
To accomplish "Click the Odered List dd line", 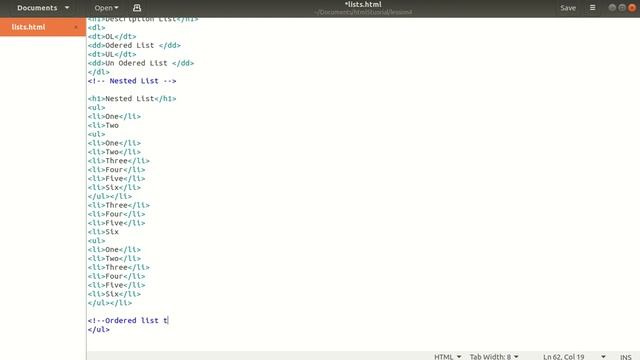I will coord(134,45).
